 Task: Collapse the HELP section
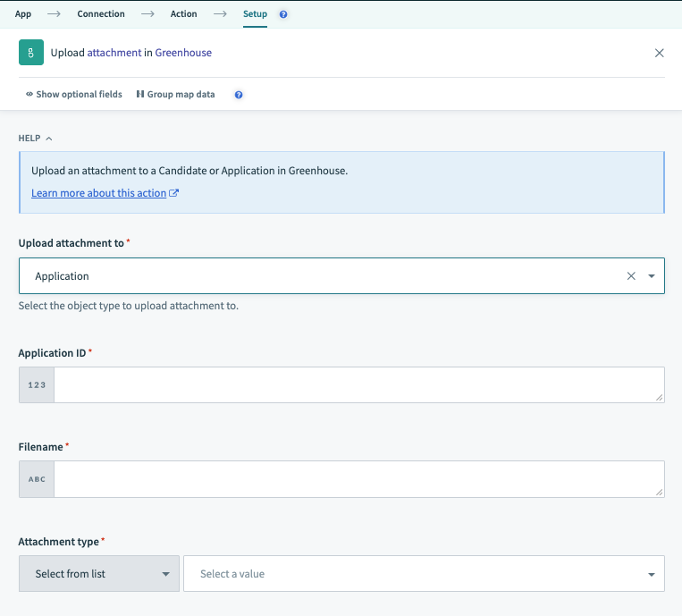click(35, 139)
